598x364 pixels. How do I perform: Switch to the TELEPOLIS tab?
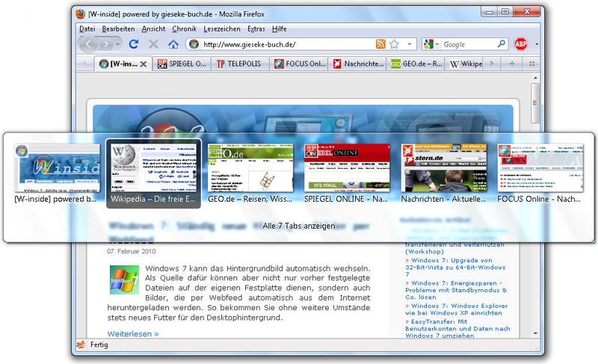point(239,64)
